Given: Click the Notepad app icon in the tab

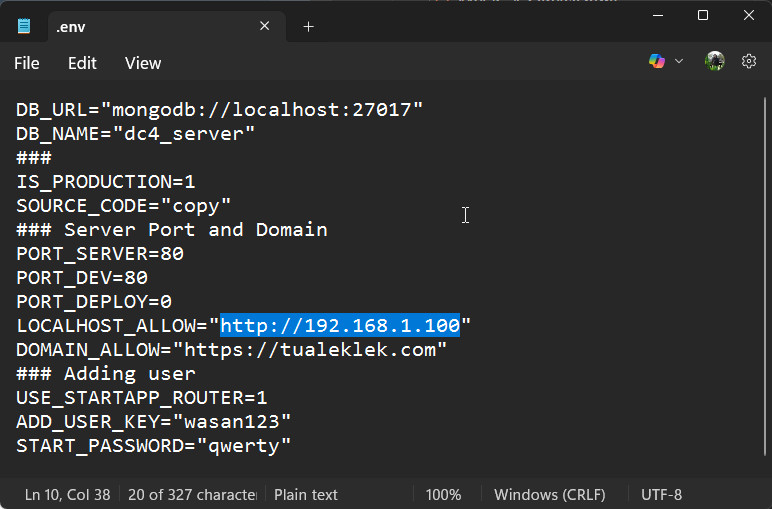Looking at the screenshot, I should pyautogui.click(x=24, y=27).
